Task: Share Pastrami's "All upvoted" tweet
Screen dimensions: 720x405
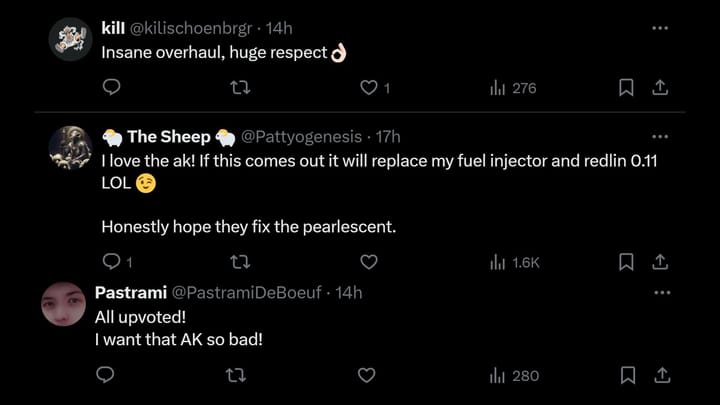Action: pos(660,376)
